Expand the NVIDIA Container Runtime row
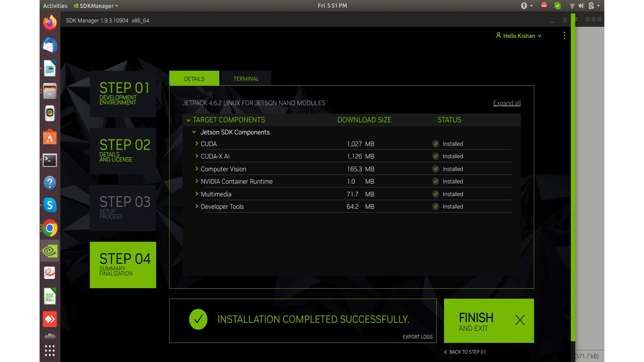644x362 pixels. click(197, 181)
